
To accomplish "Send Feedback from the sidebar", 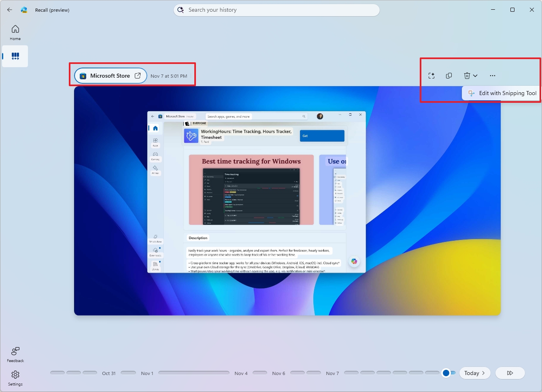I will coord(15,354).
